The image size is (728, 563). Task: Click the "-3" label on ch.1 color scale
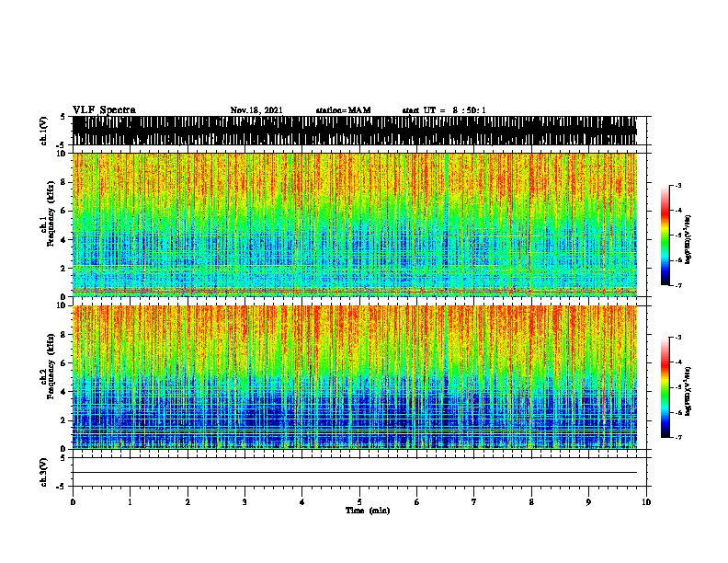point(678,185)
